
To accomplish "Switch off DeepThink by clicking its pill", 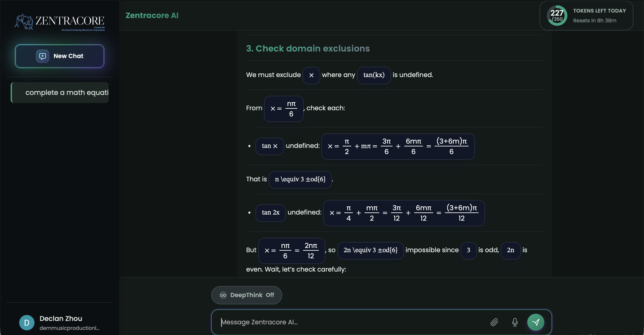I will pyautogui.click(x=246, y=295).
